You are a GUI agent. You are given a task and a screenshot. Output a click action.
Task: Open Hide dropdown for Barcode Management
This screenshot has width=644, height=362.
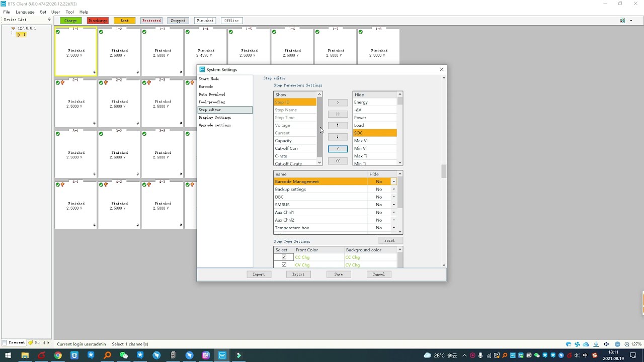tap(393, 182)
